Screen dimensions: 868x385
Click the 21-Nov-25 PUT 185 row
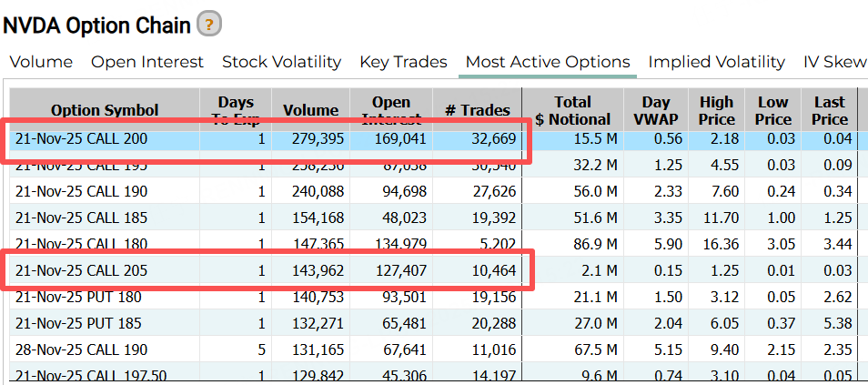[80, 323]
